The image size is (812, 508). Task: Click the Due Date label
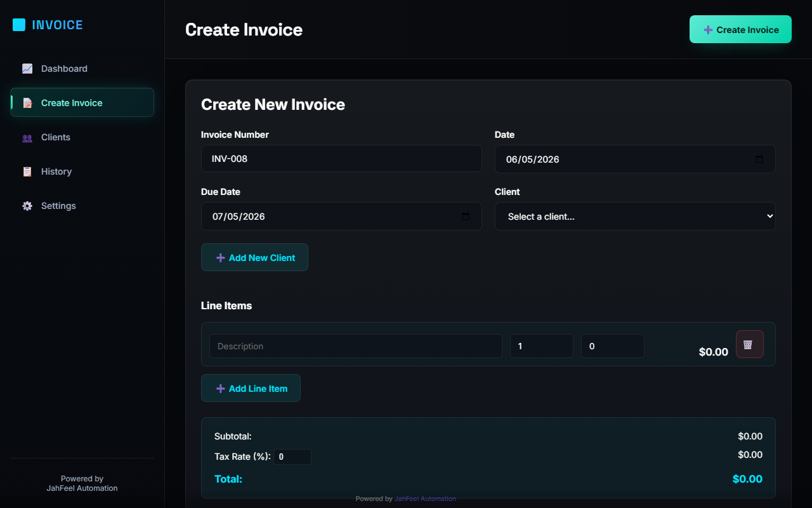pos(221,192)
